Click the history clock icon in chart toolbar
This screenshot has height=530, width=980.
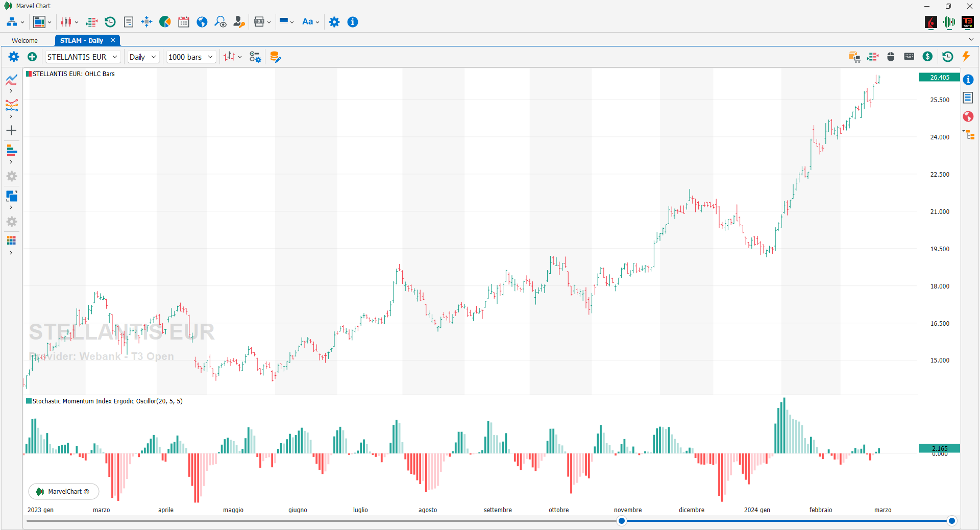947,57
